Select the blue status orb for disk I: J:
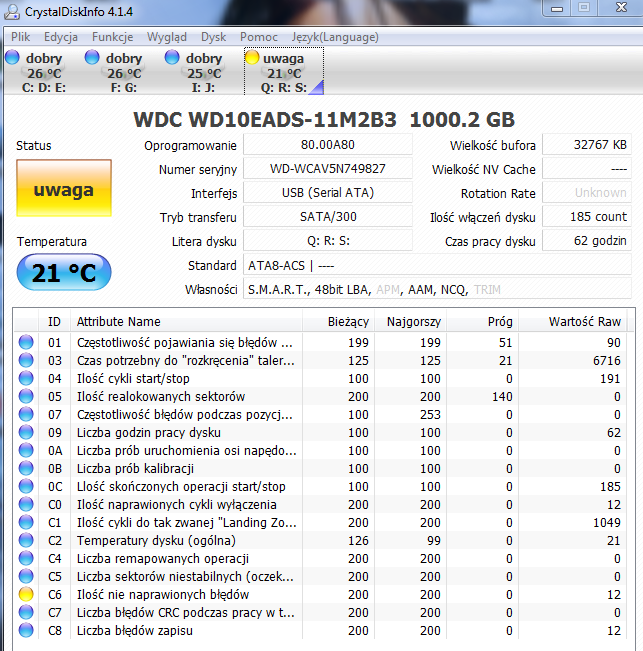Viewport: 643px width, 651px height. pyautogui.click(x=172, y=58)
